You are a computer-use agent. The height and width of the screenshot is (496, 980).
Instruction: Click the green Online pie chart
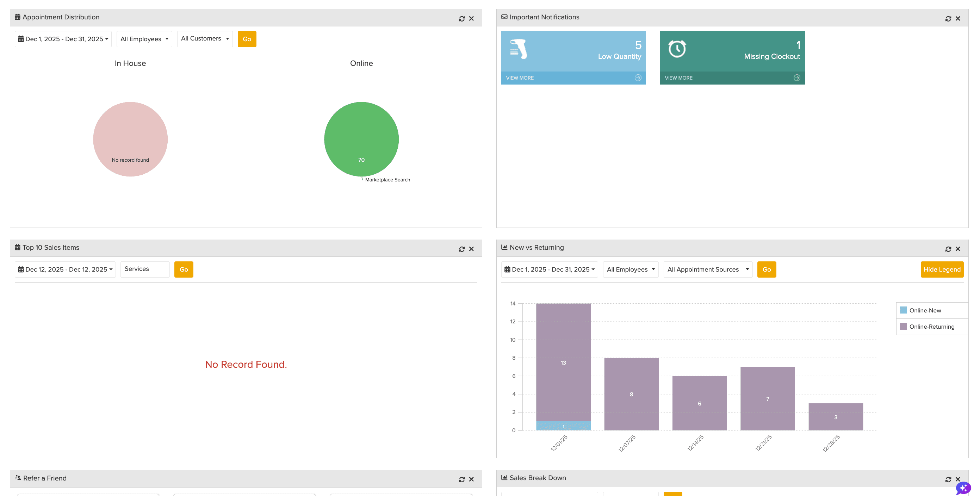[361, 139]
